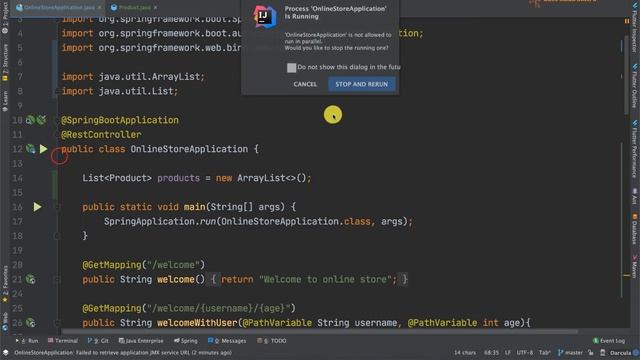640x360 pixels.
Task: Click the '14 chars' selection indicator
Action: point(465,353)
